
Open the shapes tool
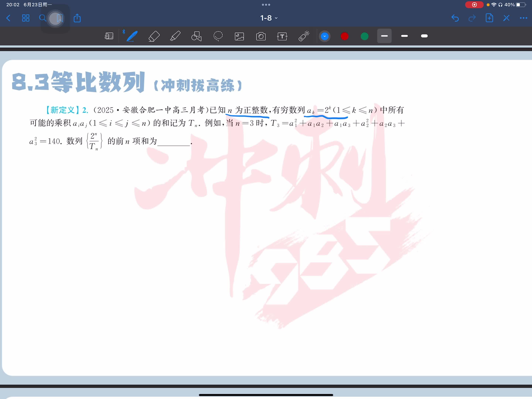[x=196, y=36]
